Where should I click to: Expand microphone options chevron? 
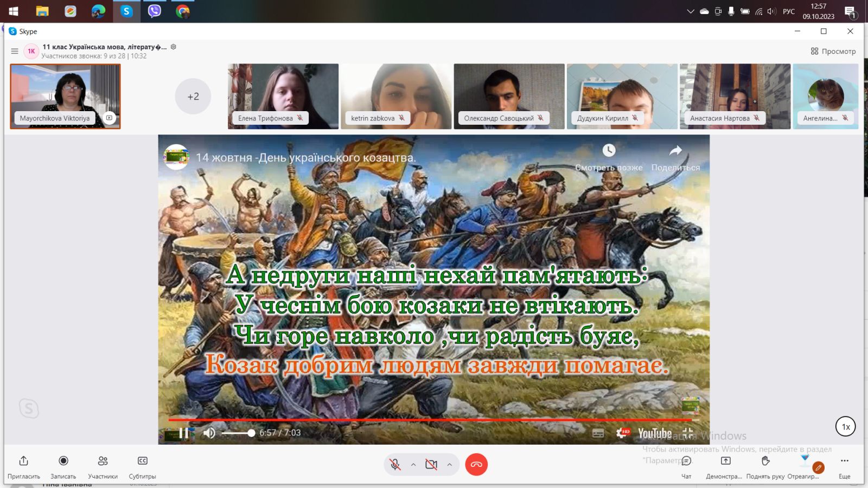click(x=413, y=465)
